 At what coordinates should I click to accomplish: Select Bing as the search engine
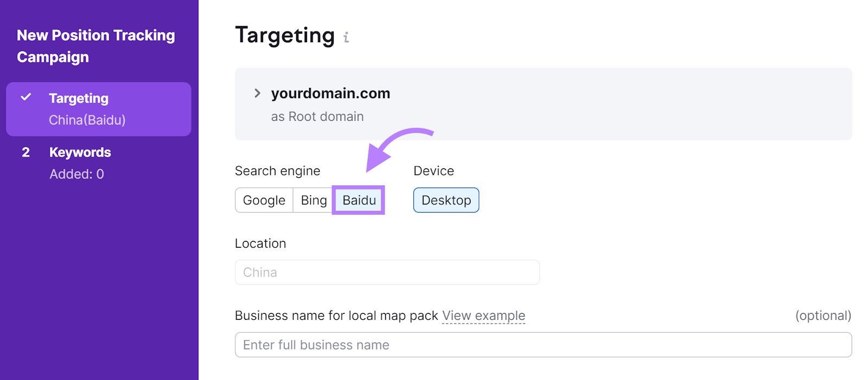click(x=314, y=200)
